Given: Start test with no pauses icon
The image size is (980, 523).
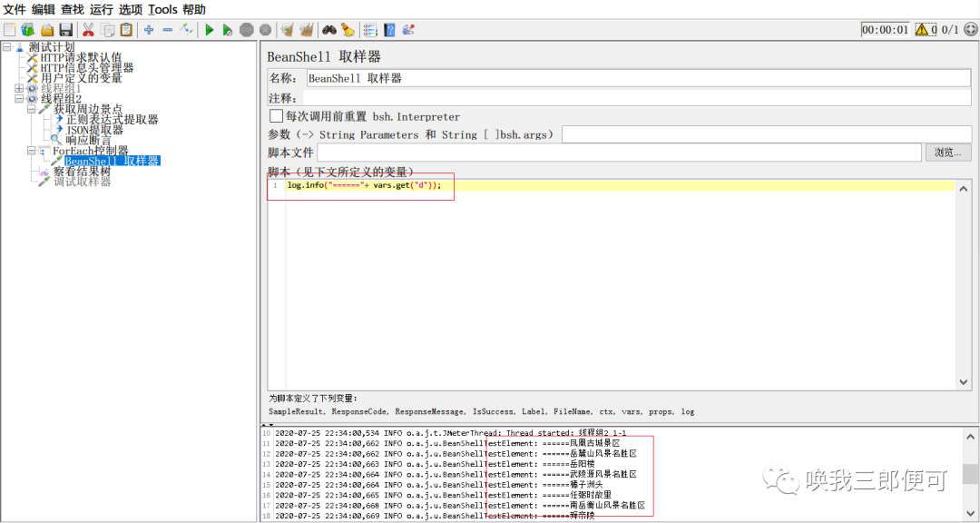Looking at the screenshot, I should pyautogui.click(x=228, y=29).
